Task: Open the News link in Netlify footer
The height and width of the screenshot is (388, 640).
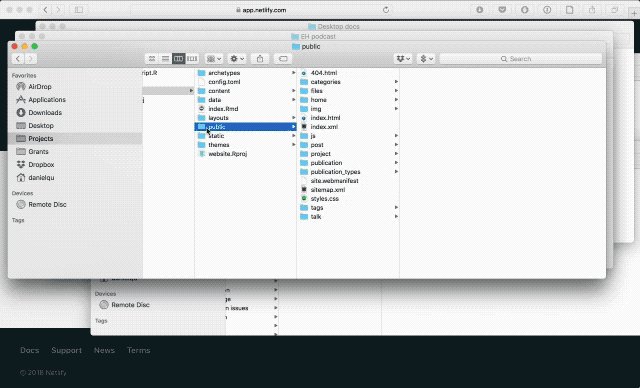Action: click(x=104, y=350)
